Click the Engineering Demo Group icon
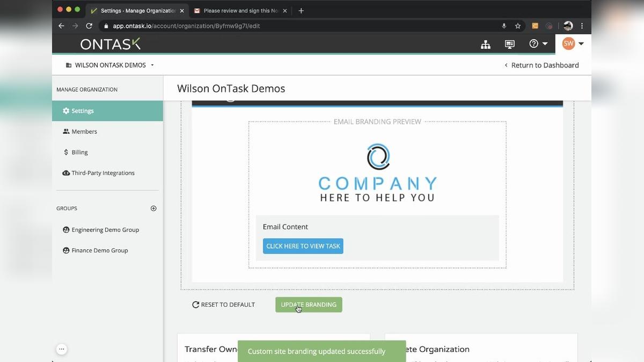 coord(66,230)
